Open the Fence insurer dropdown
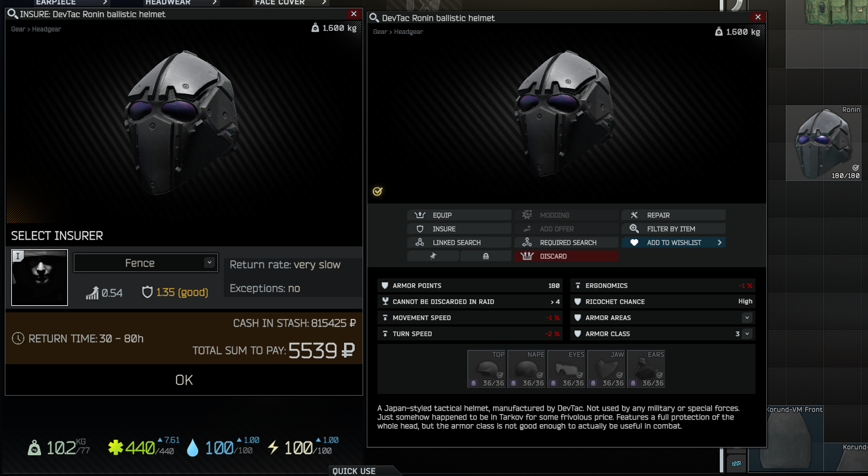Image resolution: width=868 pixels, height=476 pixels. click(145, 263)
